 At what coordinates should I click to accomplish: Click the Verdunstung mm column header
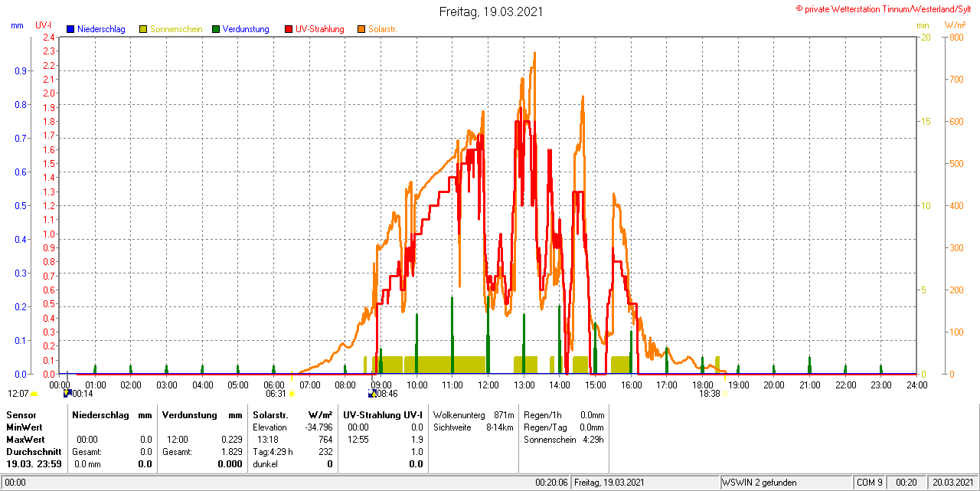pos(202,414)
